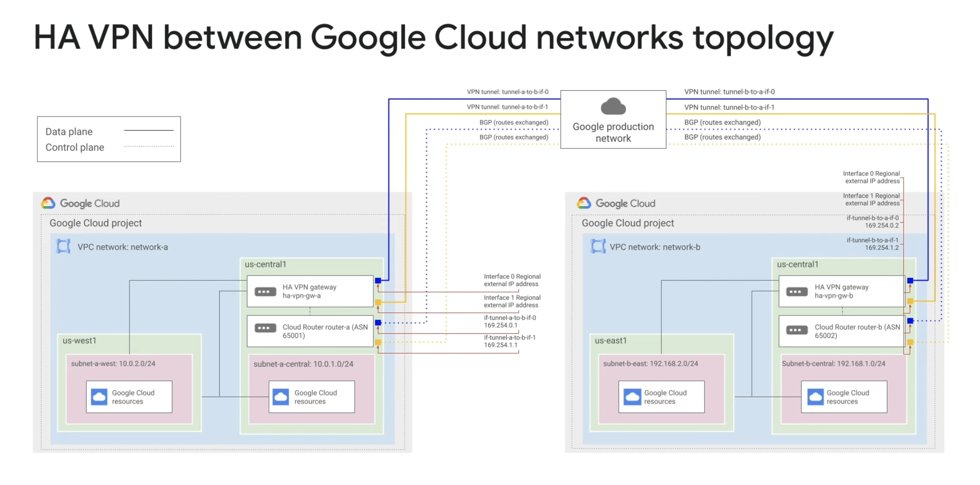Click the 'HA VPN gateway ha-vpn-gw-b' label
This screenshot has height=485, width=980.
[x=841, y=291]
